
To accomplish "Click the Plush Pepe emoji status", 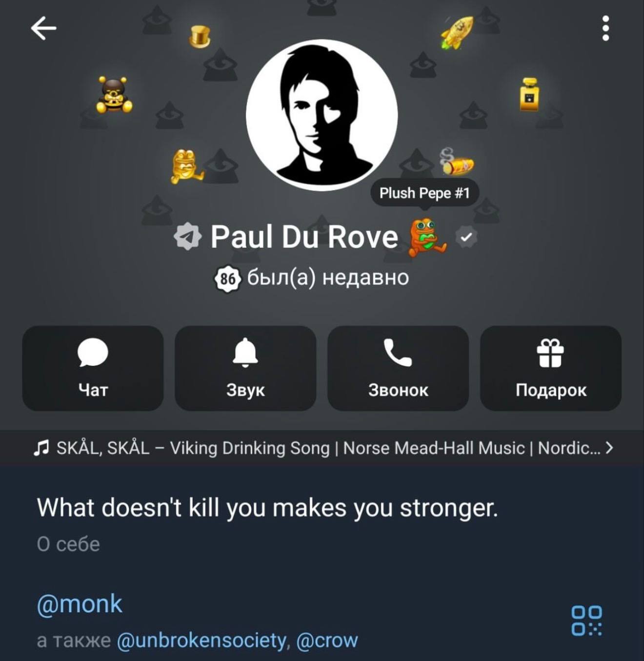I will point(426,237).
